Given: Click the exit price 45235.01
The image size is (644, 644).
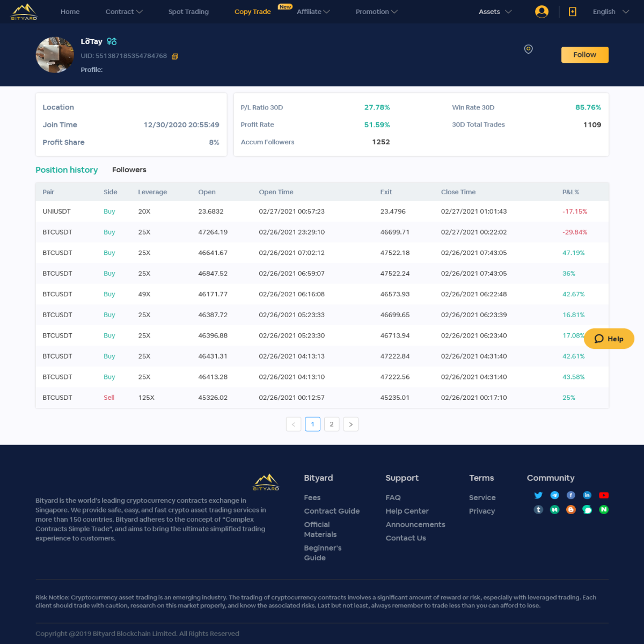Looking at the screenshot, I should point(395,398).
